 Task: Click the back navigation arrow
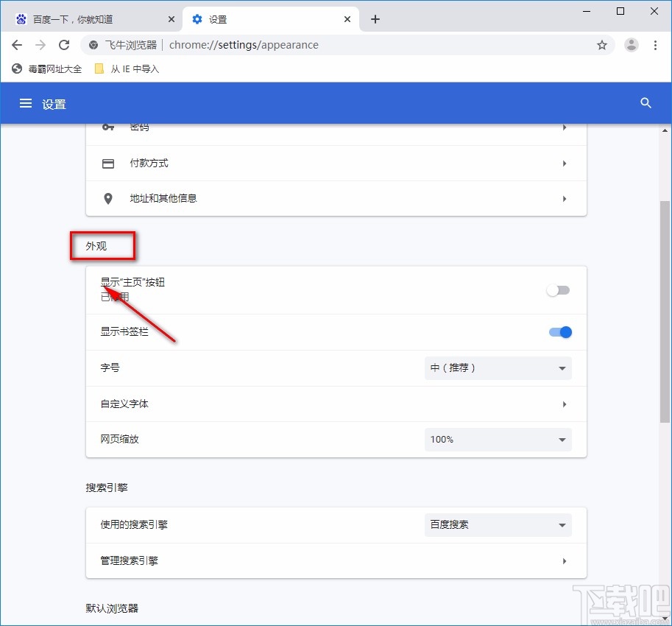tap(17, 45)
